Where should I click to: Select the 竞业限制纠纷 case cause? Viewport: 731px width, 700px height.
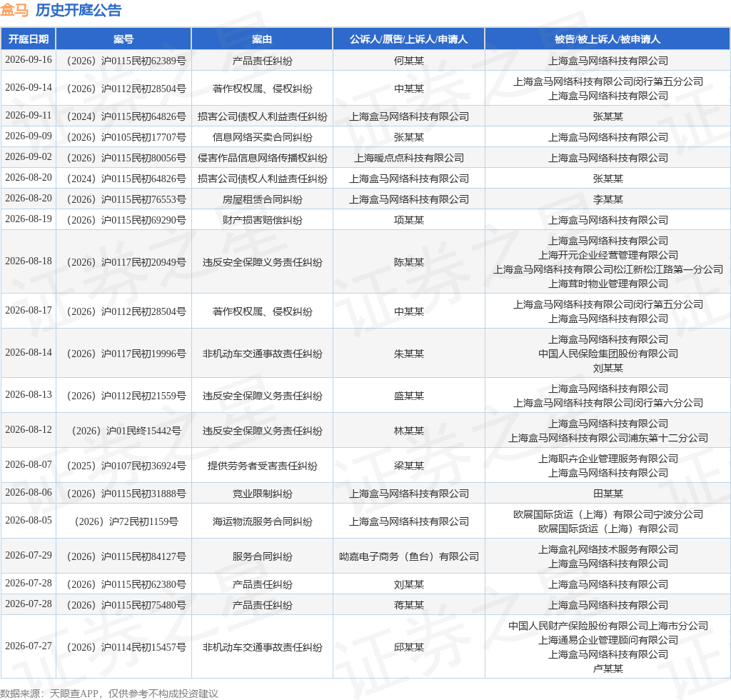point(262,494)
